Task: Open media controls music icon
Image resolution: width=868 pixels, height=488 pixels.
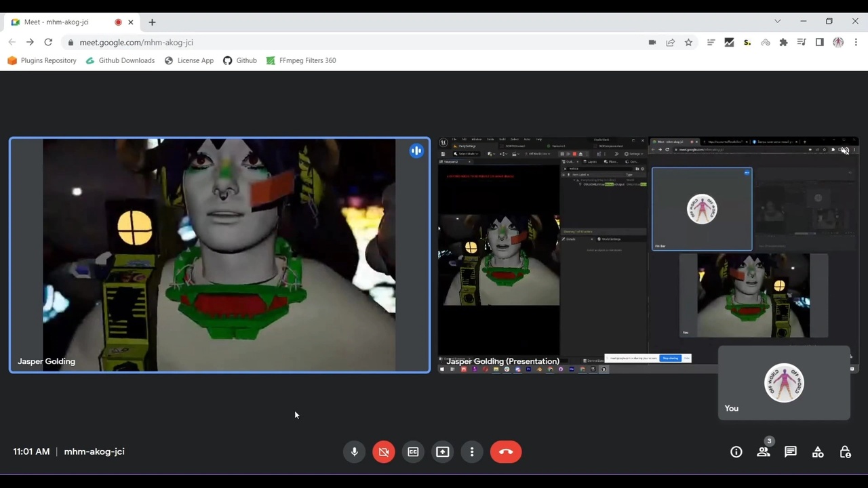Action: [802, 42]
